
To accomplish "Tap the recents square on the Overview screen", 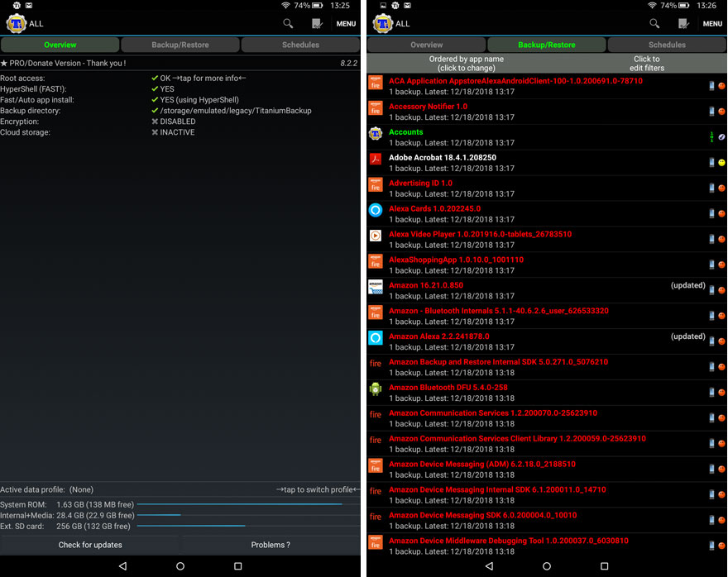I will tap(237, 566).
